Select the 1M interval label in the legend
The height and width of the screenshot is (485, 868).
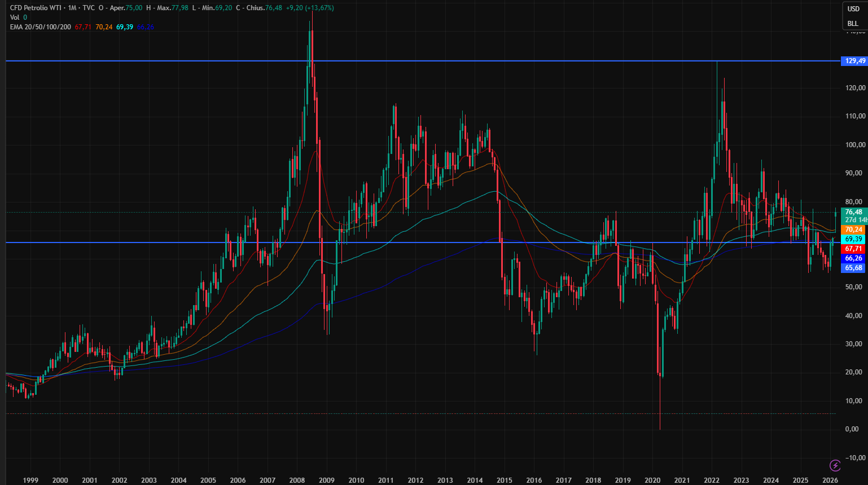click(72, 8)
